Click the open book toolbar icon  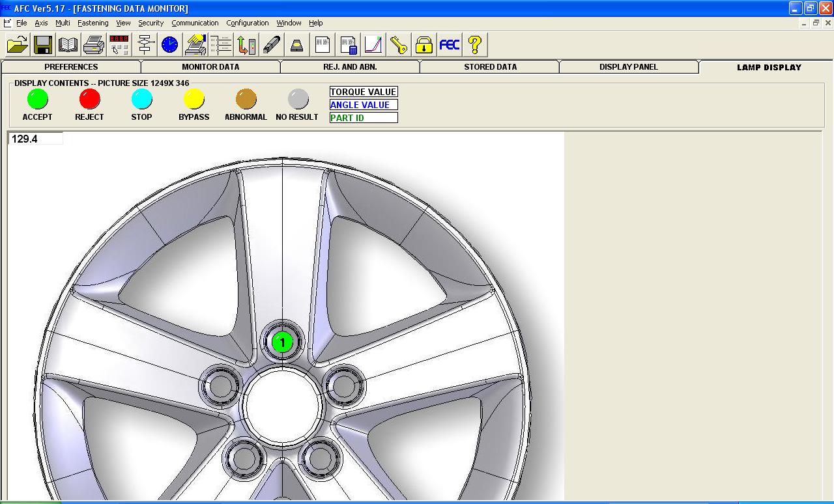68,45
